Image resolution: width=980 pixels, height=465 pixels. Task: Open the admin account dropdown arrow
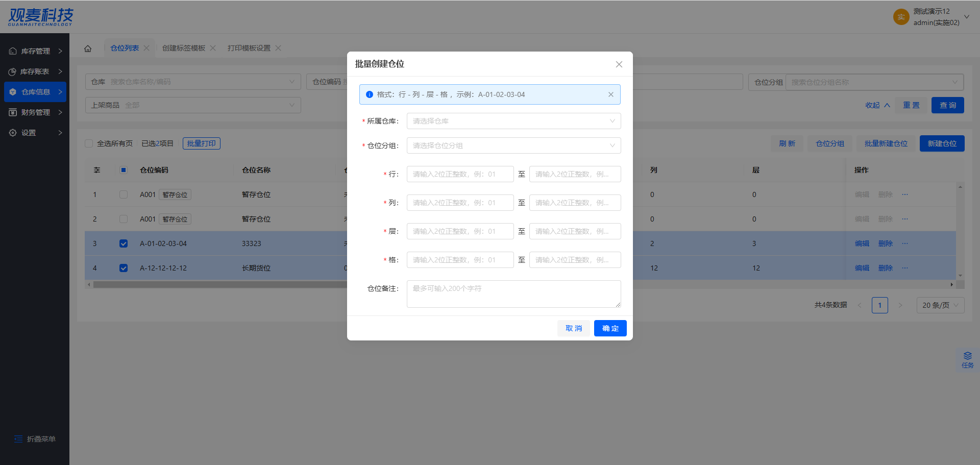click(966, 17)
